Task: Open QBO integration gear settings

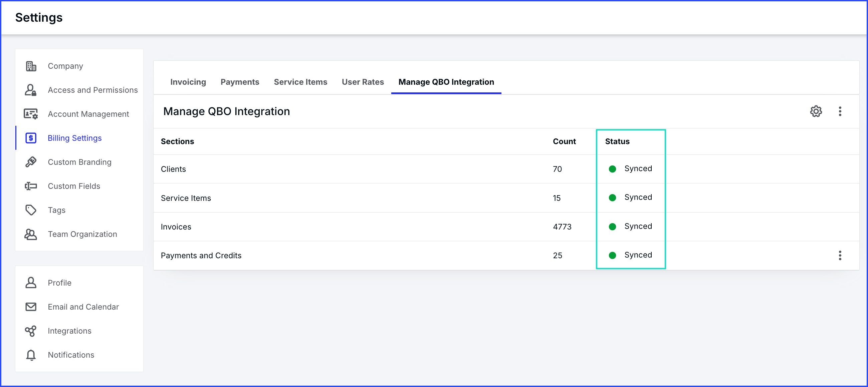Action: [x=816, y=111]
